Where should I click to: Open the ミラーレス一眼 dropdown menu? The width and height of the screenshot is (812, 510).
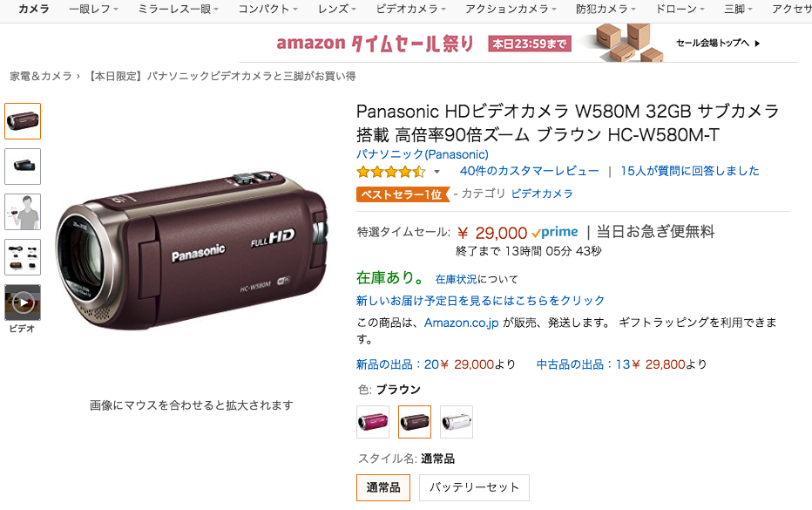[178, 10]
